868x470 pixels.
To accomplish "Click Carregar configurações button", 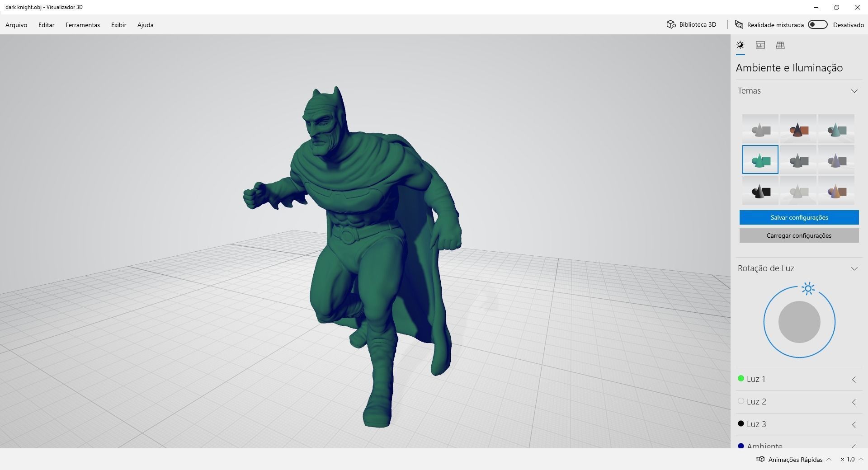I will pos(799,235).
